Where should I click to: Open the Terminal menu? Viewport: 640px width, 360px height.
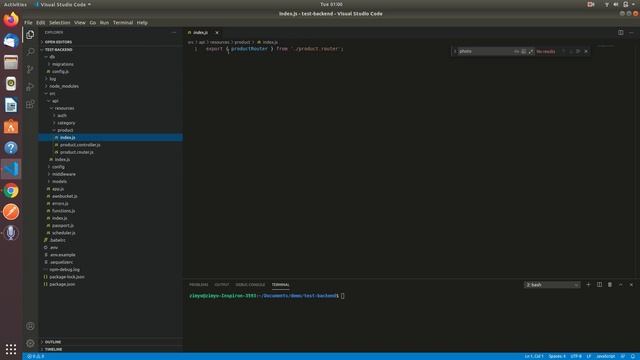point(123,23)
